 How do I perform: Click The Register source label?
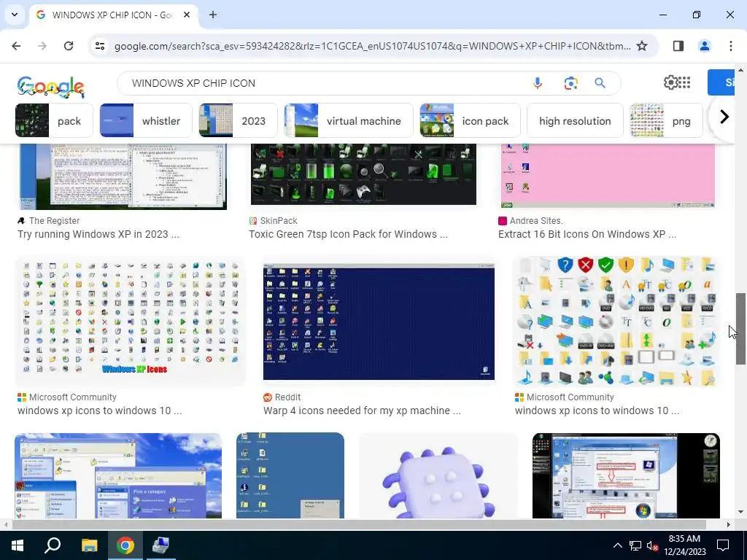49,220
